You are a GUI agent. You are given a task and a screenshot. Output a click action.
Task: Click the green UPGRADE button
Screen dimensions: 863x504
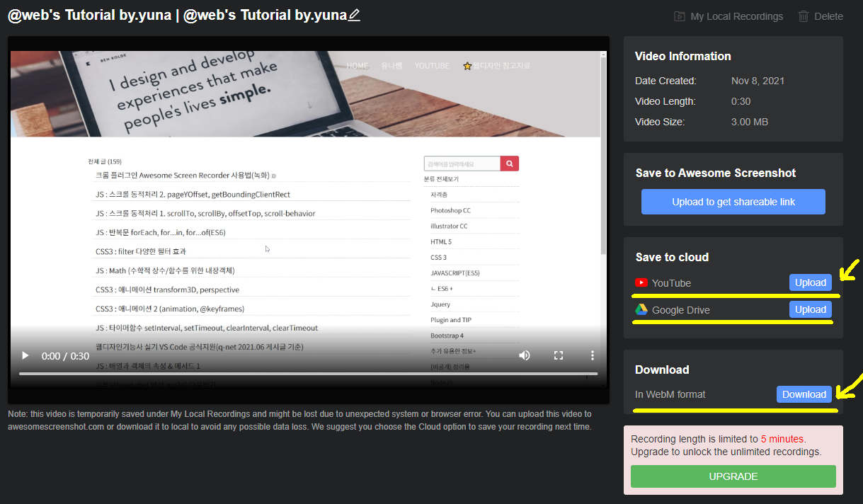(733, 476)
